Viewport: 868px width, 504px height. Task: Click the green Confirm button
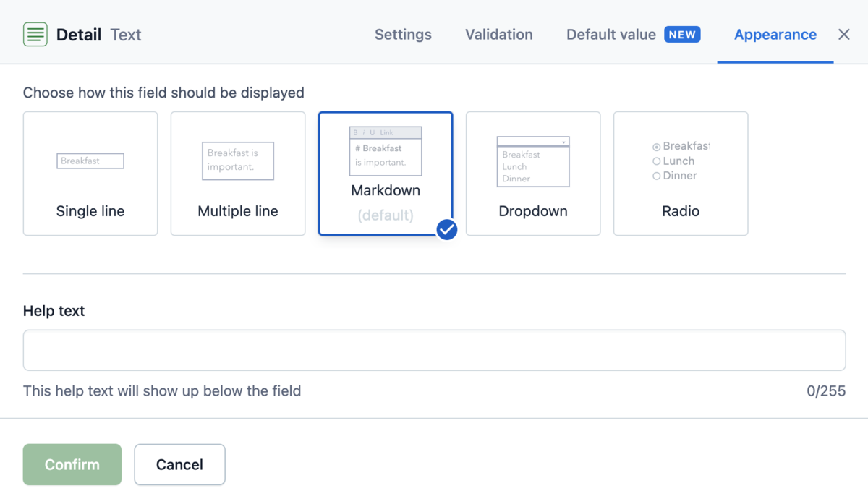coord(72,464)
